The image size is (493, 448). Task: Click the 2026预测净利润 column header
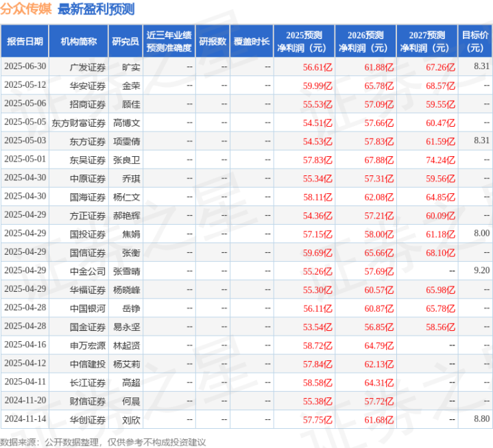[365, 41]
